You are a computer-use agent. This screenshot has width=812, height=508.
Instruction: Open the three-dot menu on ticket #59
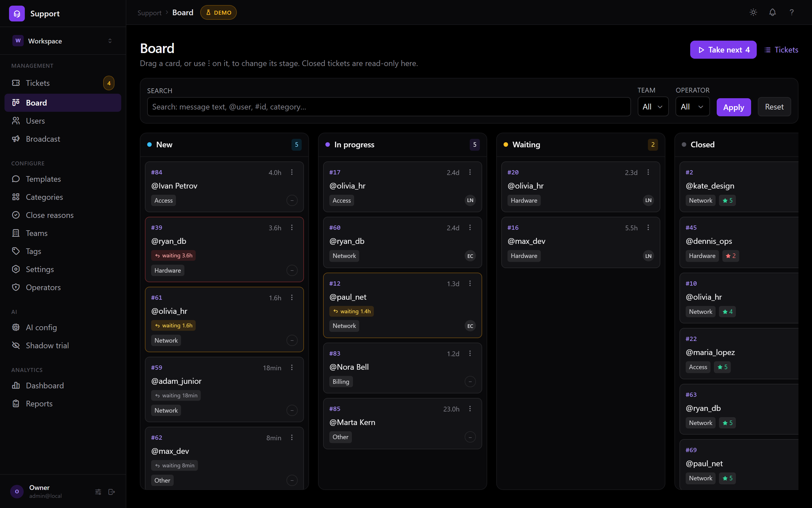292,367
